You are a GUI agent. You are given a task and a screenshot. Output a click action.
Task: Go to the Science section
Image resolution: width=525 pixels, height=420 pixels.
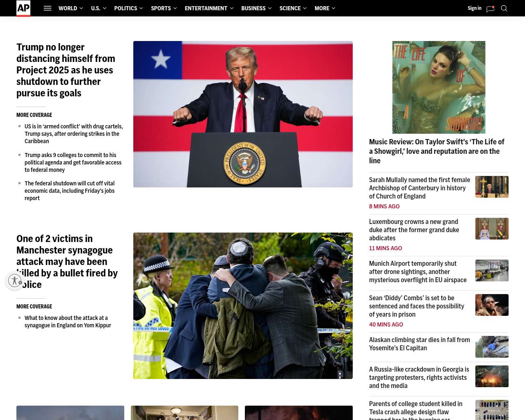tap(290, 8)
